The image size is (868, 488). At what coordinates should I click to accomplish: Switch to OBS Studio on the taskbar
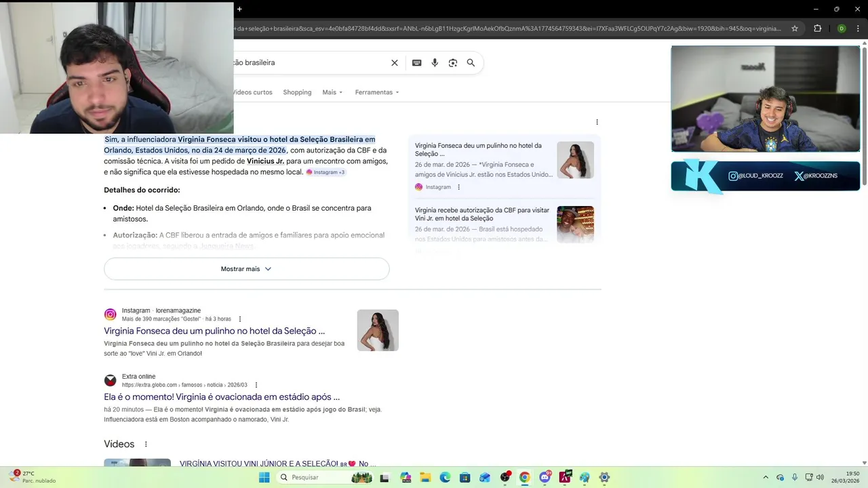(x=505, y=477)
